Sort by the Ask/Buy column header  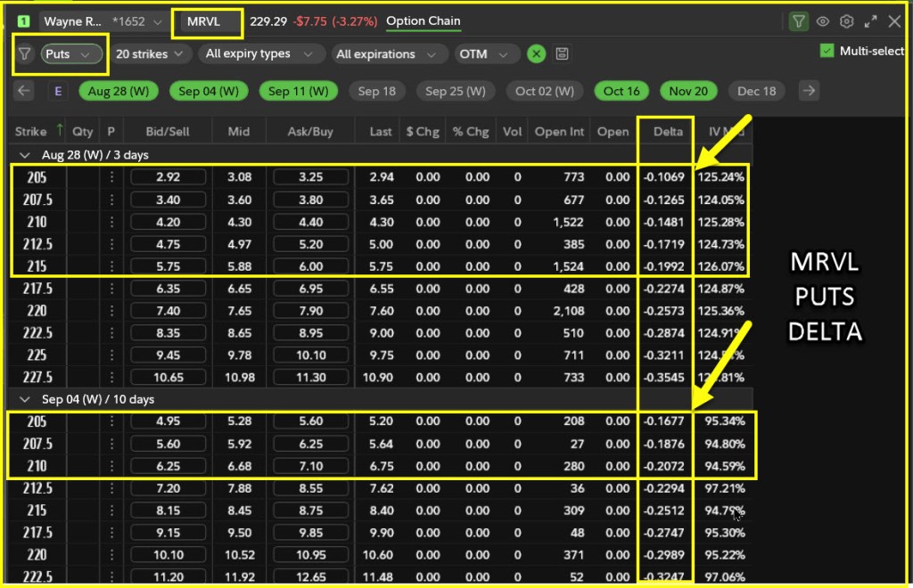coord(310,132)
